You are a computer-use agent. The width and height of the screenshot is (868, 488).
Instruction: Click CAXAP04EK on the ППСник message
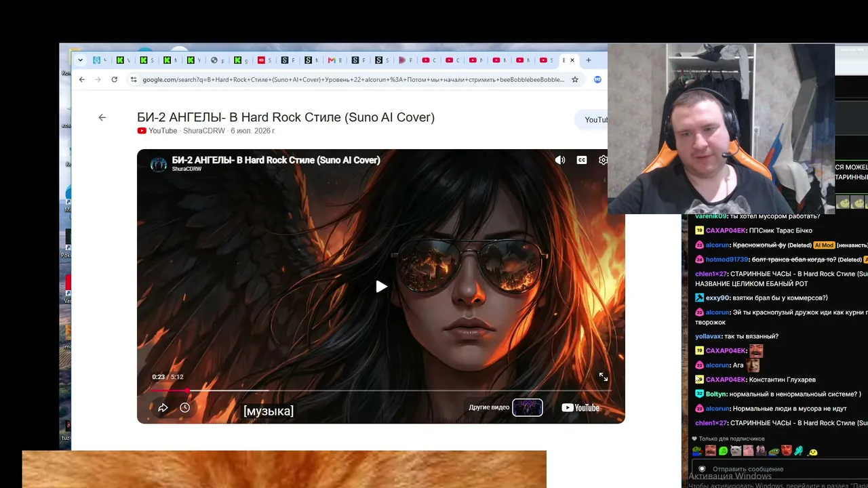point(726,230)
